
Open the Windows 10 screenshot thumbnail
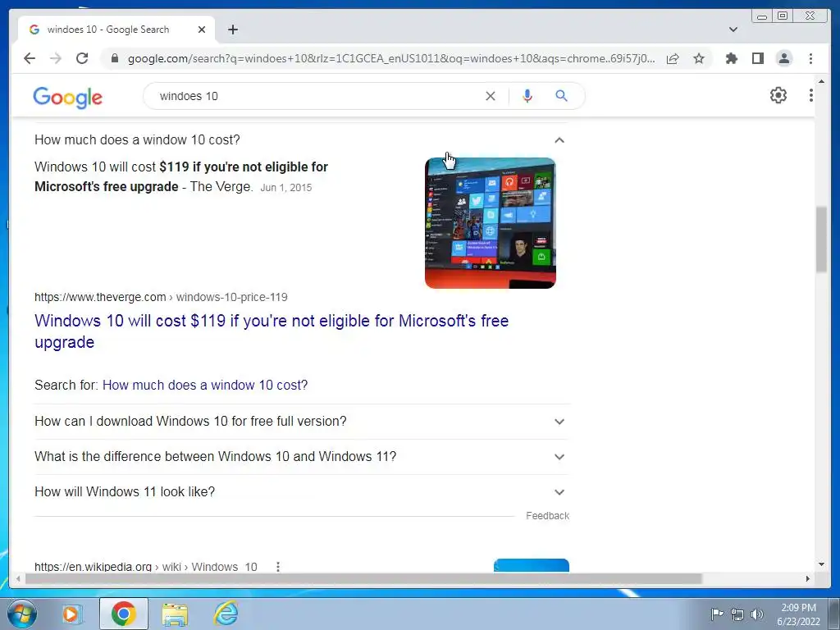[x=491, y=223]
